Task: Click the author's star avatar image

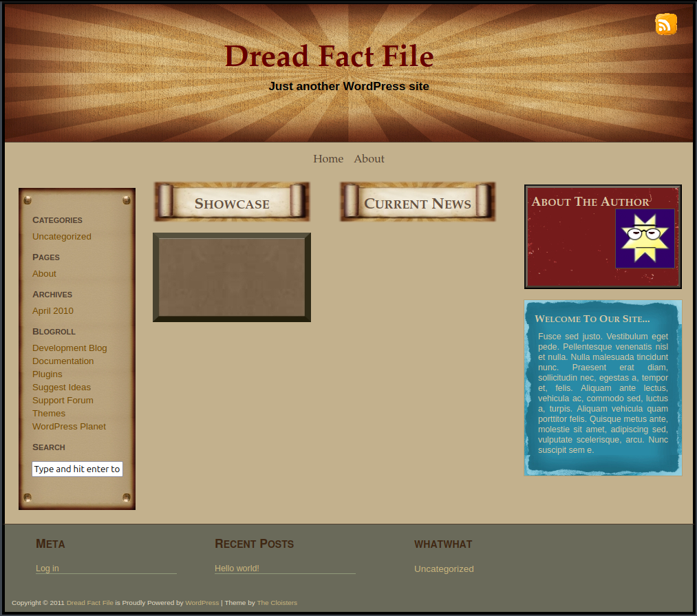Action: 645,238
